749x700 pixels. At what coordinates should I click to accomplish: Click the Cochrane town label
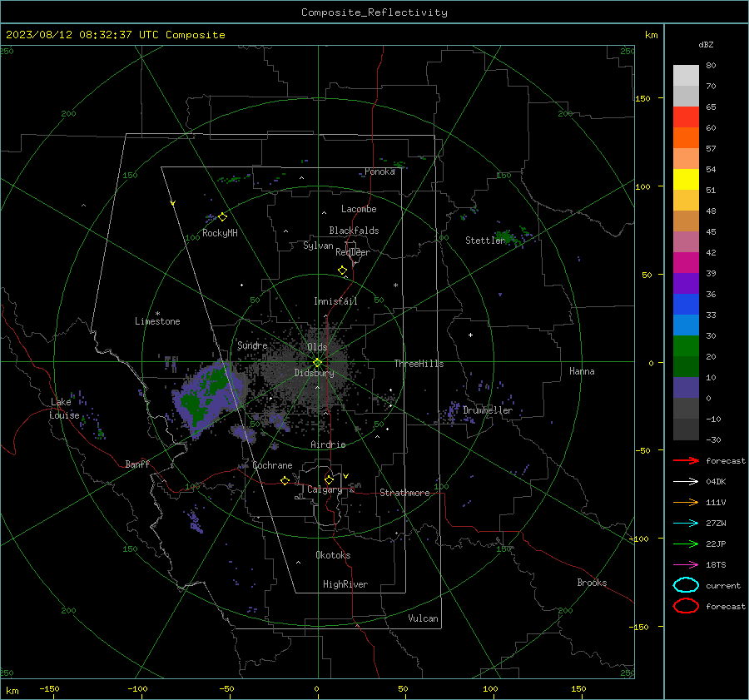point(272,465)
